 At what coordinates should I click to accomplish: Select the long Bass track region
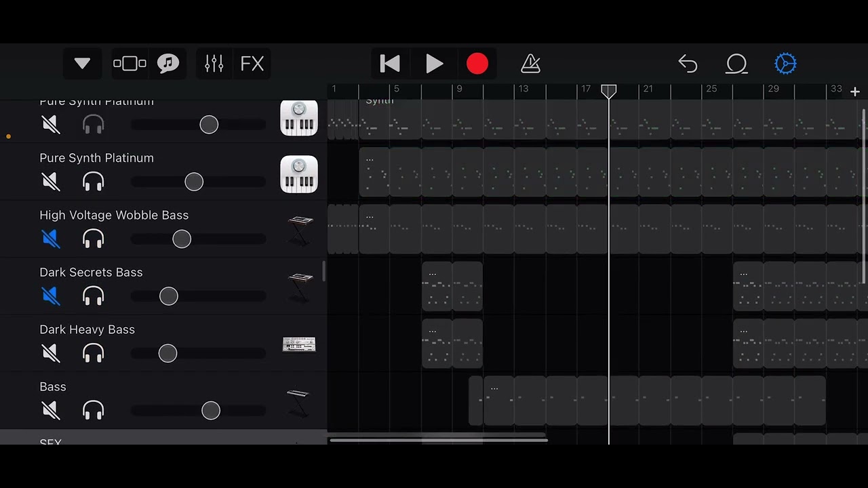[x=654, y=401]
